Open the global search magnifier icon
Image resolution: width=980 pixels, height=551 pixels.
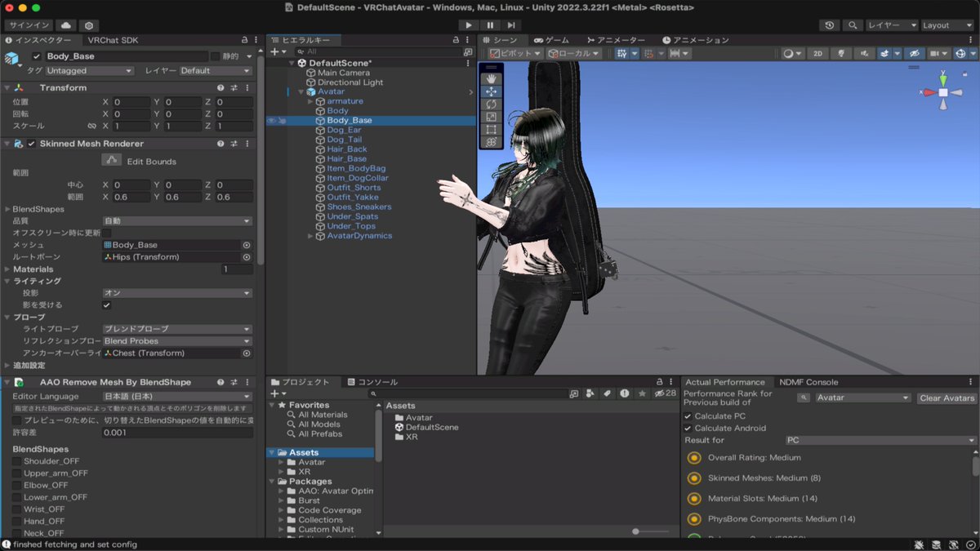853,25
